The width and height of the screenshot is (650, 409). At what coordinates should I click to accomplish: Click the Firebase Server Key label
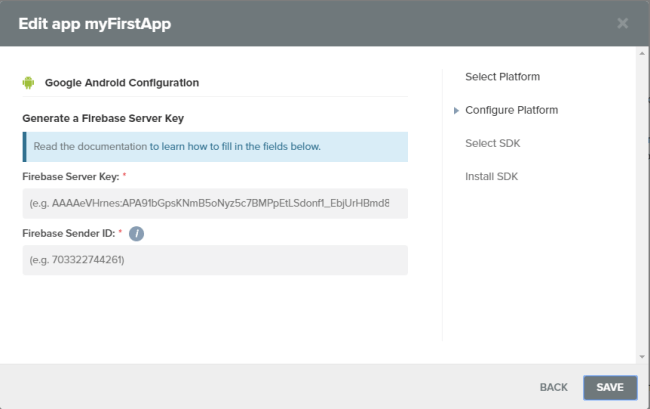[x=71, y=177]
